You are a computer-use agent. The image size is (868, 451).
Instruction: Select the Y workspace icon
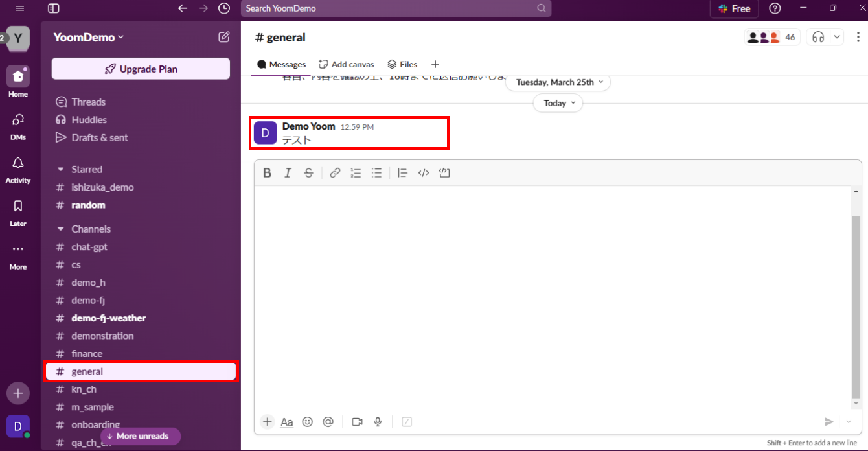[18, 38]
